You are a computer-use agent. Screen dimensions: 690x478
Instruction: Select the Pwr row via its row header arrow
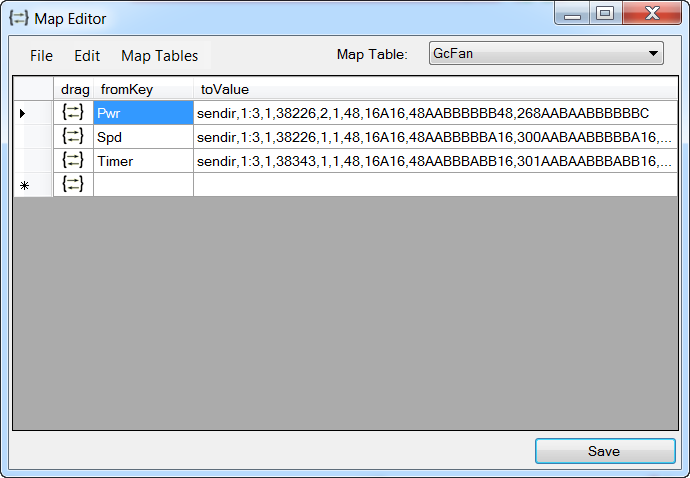[x=33, y=113]
